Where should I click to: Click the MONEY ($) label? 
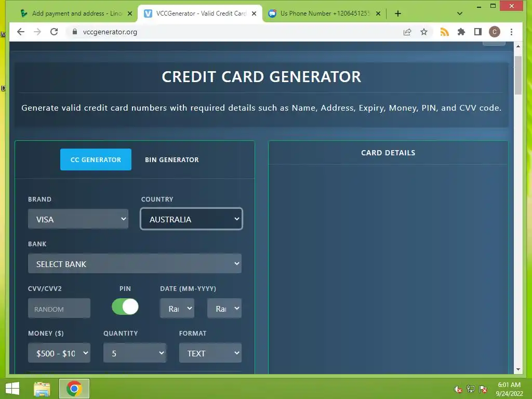pyautogui.click(x=46, y=334)
